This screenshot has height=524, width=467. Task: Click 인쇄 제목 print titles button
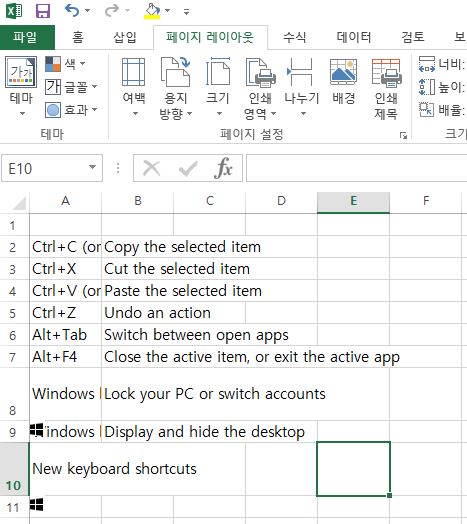point(386,88)
